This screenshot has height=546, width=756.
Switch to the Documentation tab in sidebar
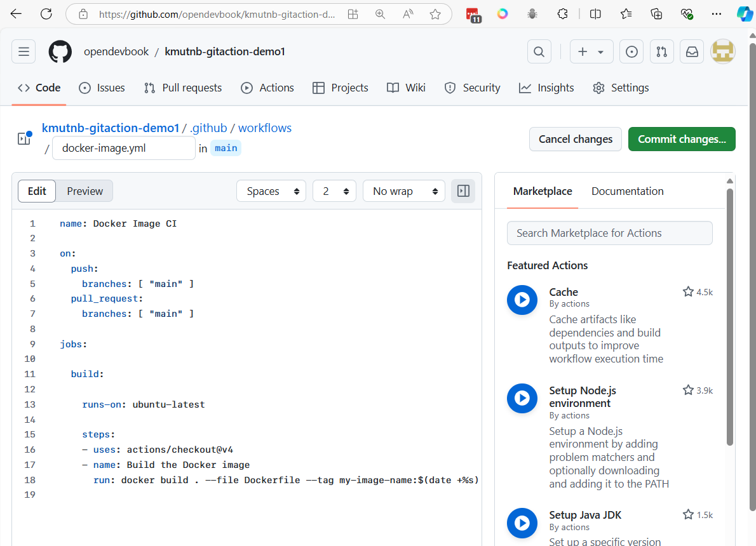point(627,191)
